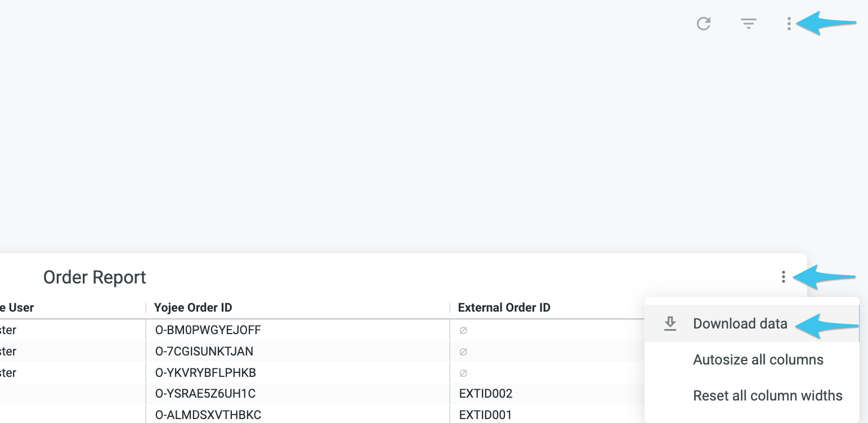This screenshot has width=868, height=423.
Task: Click the Order Report tile title
Action: point(95,277)
